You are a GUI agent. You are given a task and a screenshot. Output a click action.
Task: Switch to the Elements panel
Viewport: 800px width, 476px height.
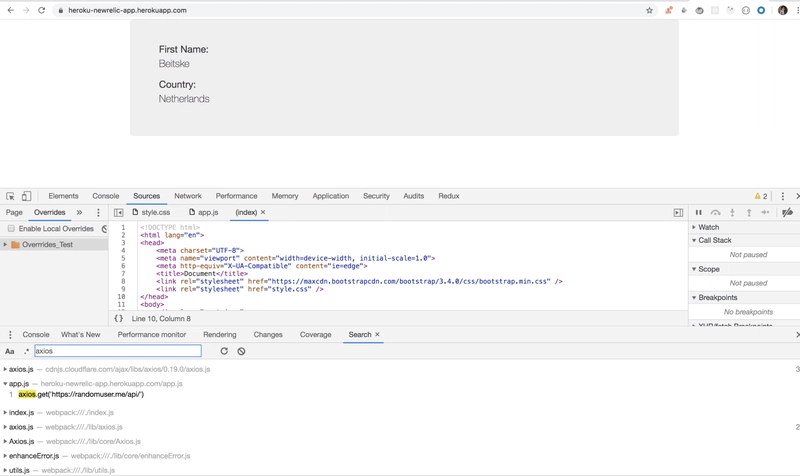pos(63,196)
